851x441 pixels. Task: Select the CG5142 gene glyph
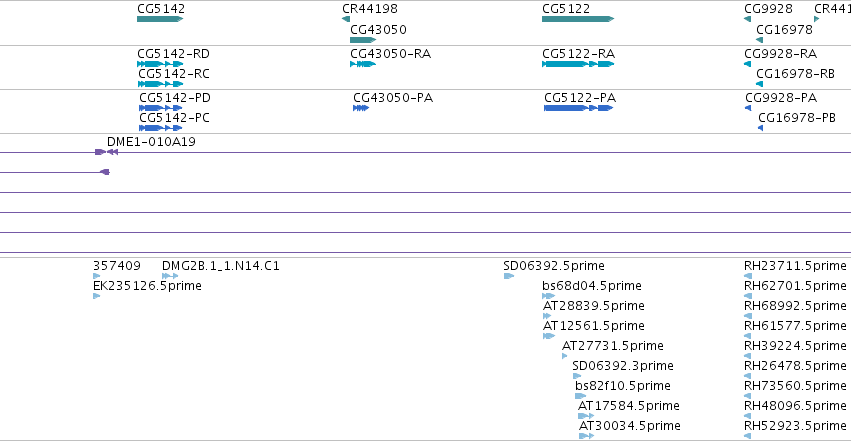160,19
